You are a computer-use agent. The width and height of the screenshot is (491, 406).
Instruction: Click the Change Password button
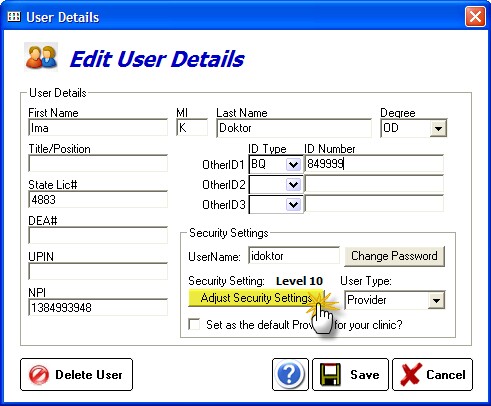(394, 256)
